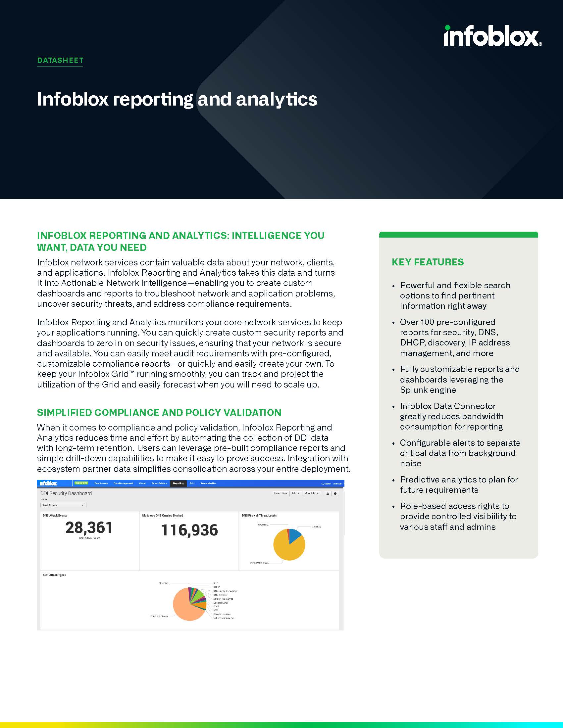
Task: Select the Administration tab
Action: (x=208, y=483)
